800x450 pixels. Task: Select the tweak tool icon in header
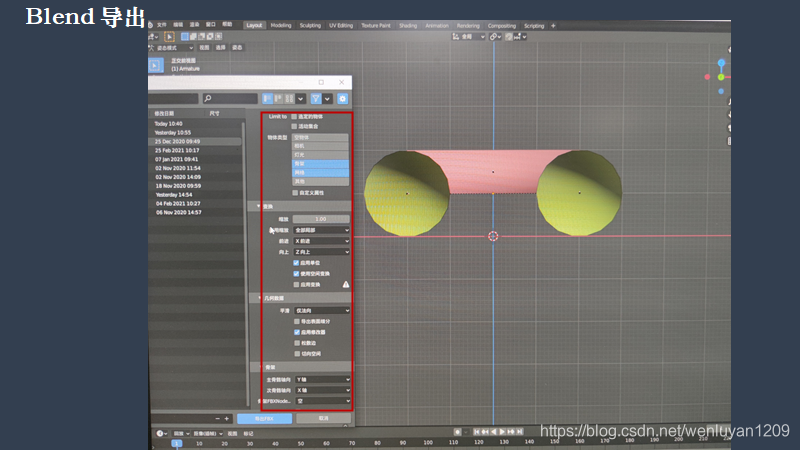pos(169,37)
